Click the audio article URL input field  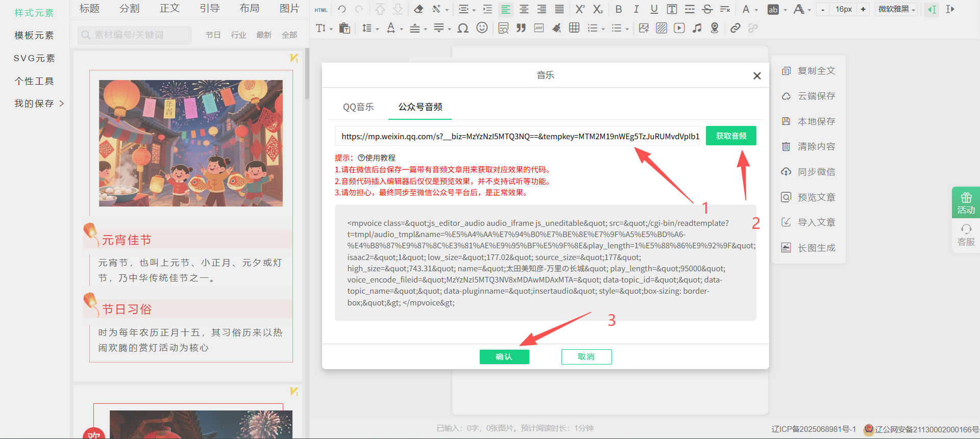click(517, 137)
